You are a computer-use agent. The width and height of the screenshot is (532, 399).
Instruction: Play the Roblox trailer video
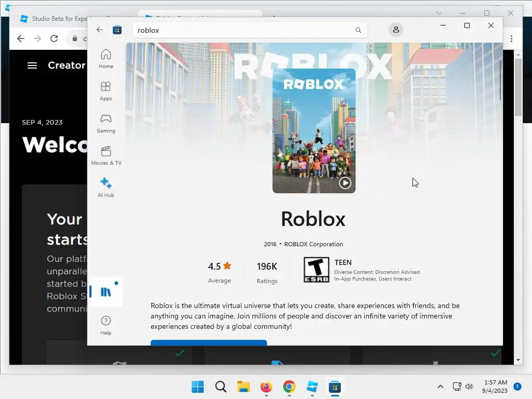tap(345, 183)
